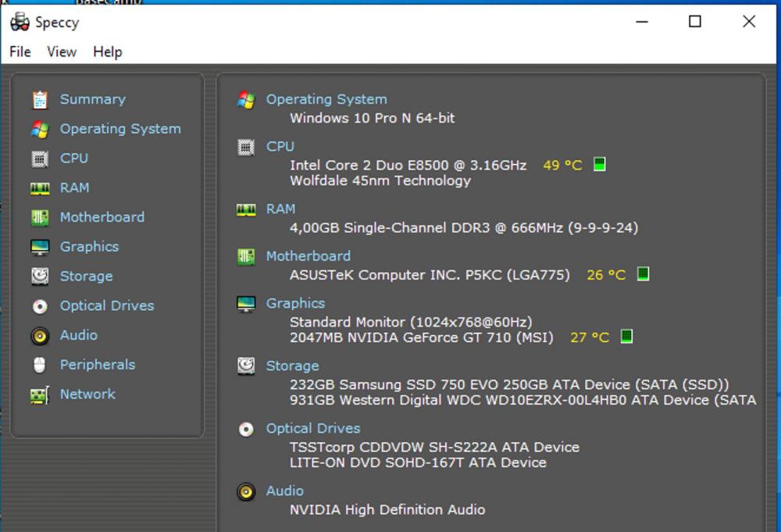Select the CPU chip icon in sidebar
The width and height of the screenshot is (781, 532).
[x=40, y=159]
